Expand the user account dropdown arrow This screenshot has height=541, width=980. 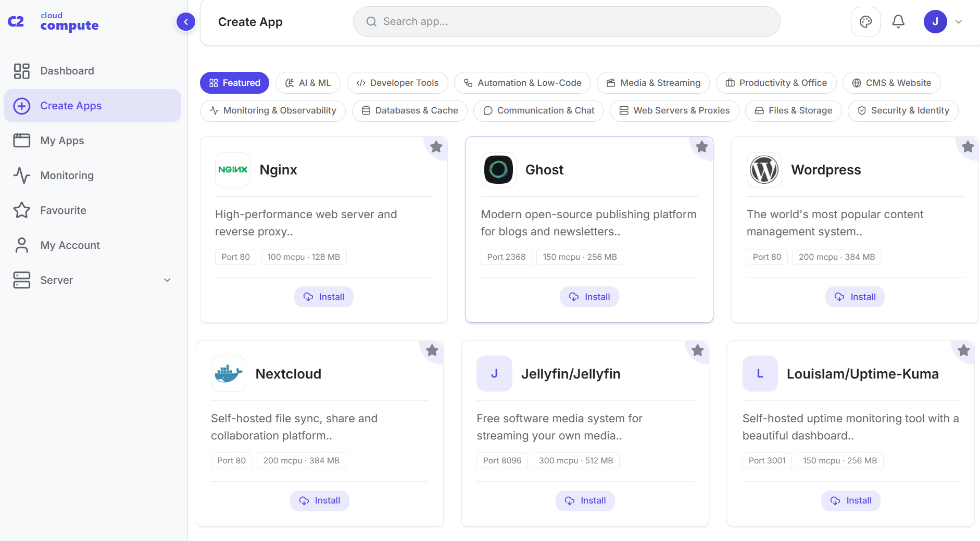(959, 22)
